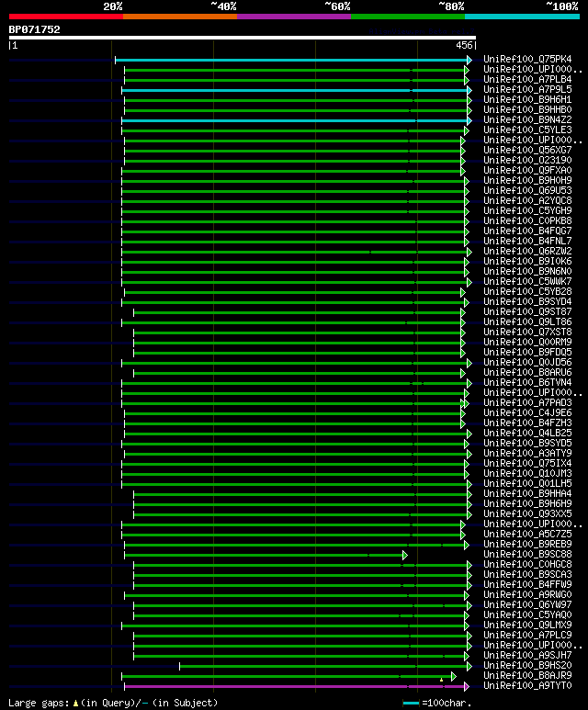
Task: Click the cyan 100char scale sample
Action: pyautogui.click(x=411, y=704)
